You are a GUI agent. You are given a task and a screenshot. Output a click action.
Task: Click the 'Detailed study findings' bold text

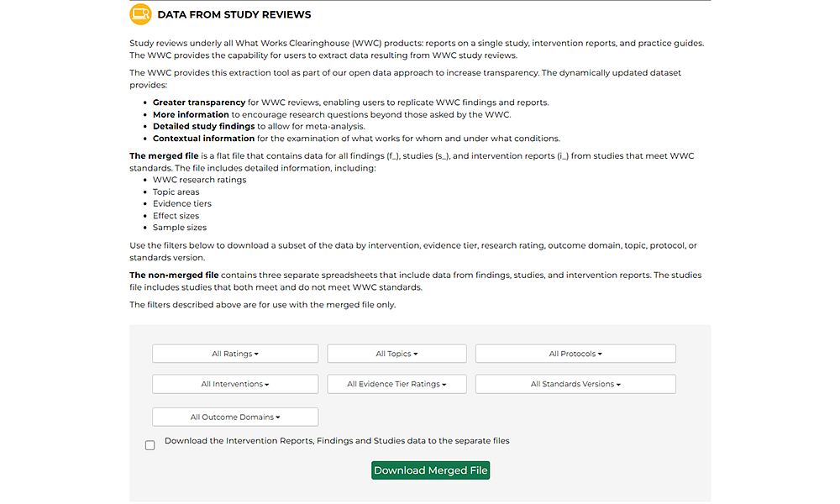(203, 126)
